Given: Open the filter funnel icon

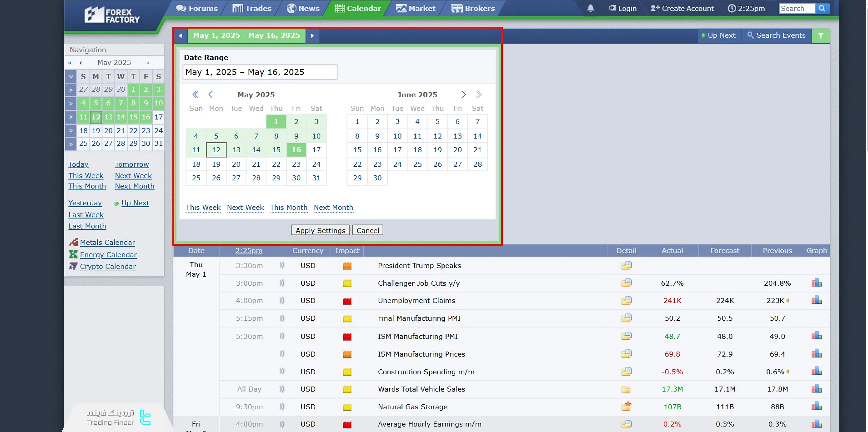Looking at the screenshot, I should click(x=821, y=35).
